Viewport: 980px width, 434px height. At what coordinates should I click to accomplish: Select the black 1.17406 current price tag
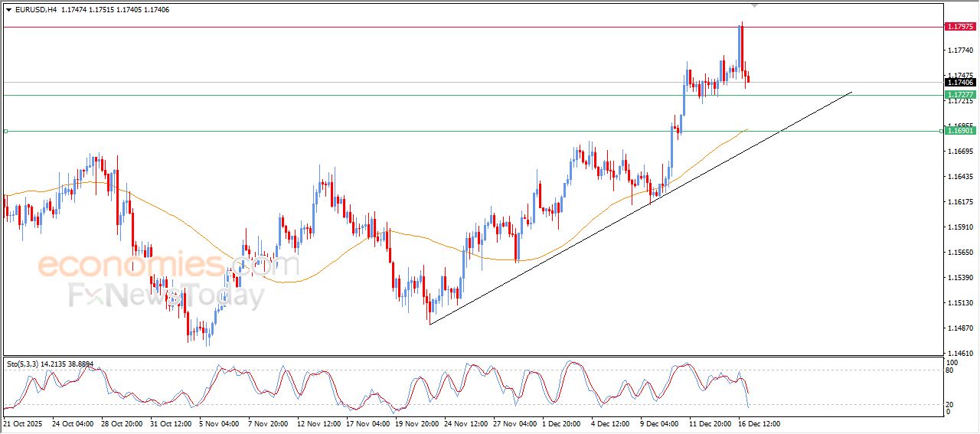959,83
